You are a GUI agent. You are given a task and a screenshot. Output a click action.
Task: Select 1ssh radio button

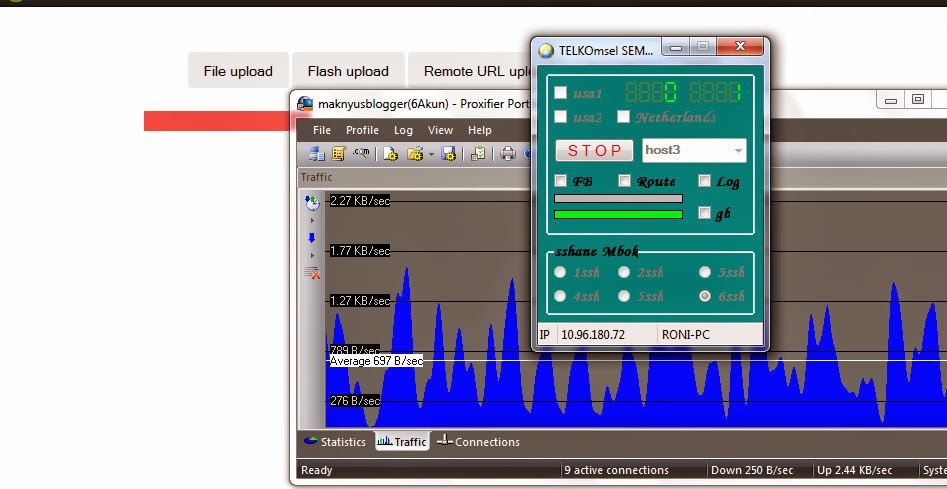[x=560, y=272]
